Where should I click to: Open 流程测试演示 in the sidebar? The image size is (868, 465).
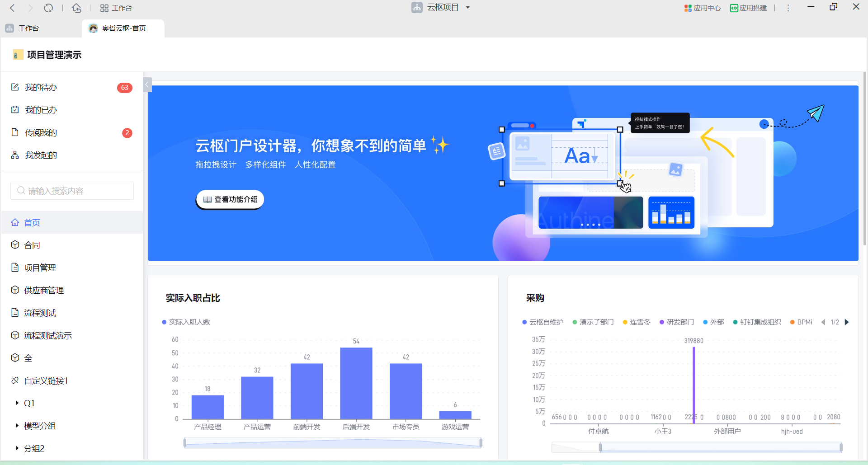72,335
